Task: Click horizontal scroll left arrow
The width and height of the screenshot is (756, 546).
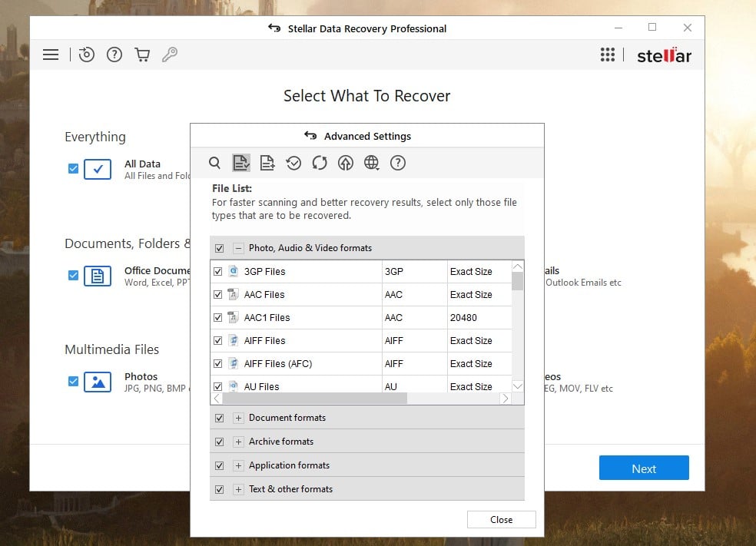Action: point(217,399)
